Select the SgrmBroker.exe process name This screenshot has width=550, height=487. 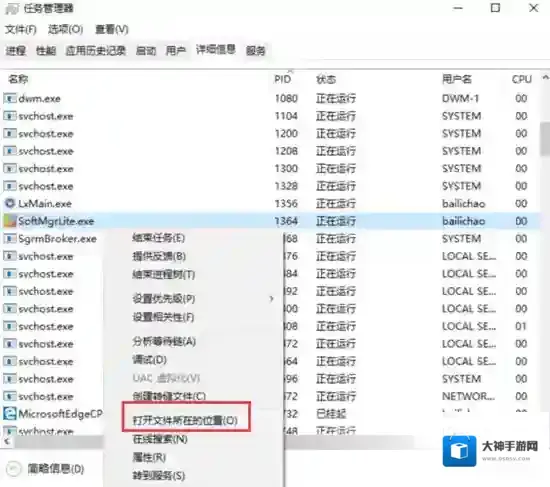[x=58, y=239]
